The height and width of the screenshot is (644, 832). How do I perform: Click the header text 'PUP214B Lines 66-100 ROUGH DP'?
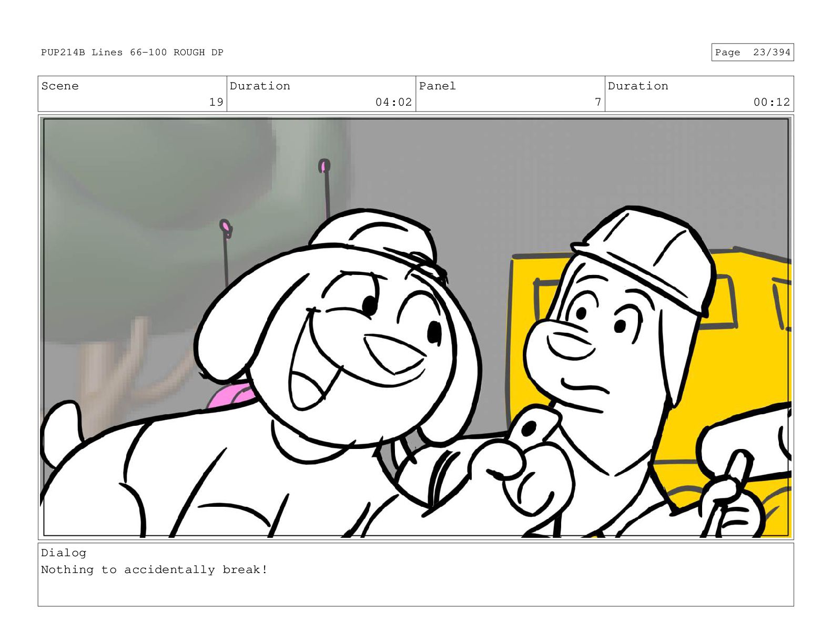(132, 53)
